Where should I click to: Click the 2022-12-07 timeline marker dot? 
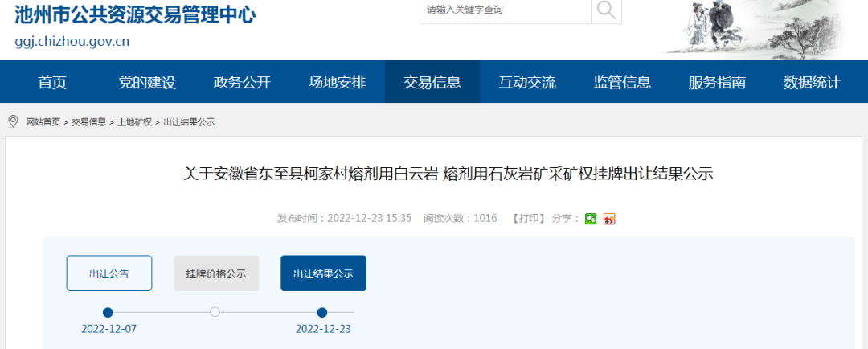tap(108, 313)
